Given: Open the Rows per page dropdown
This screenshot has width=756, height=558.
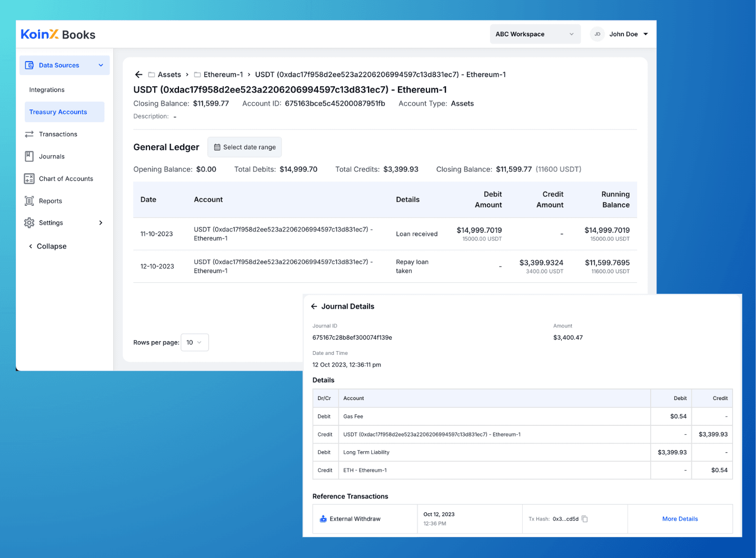Looking at the screenshot, I should pos(194,343).
